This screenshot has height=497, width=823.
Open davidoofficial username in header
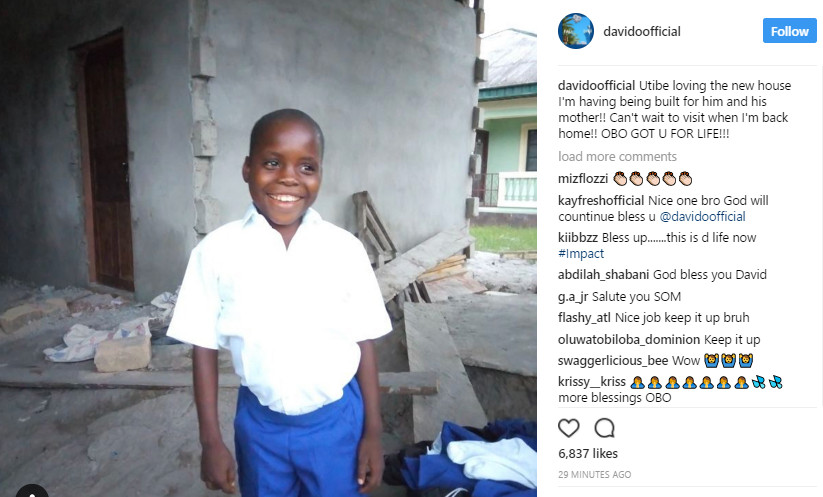(x=642, y=31)
